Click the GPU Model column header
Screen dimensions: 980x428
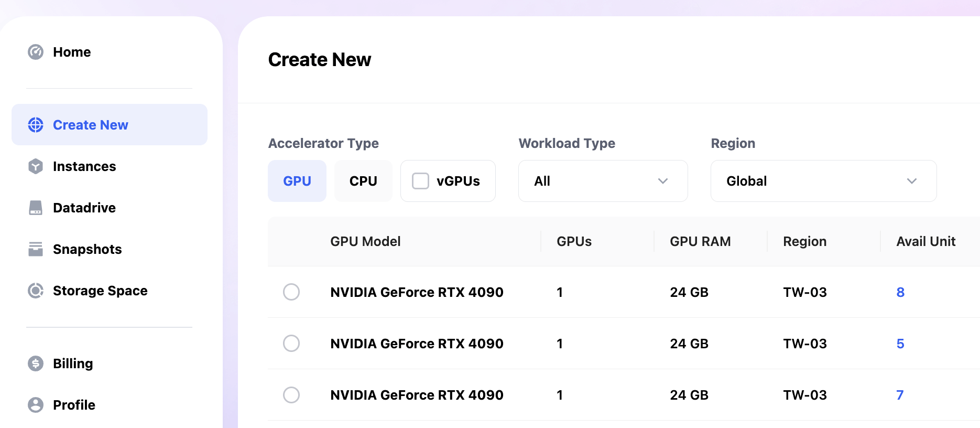click(x=365, y=241)
